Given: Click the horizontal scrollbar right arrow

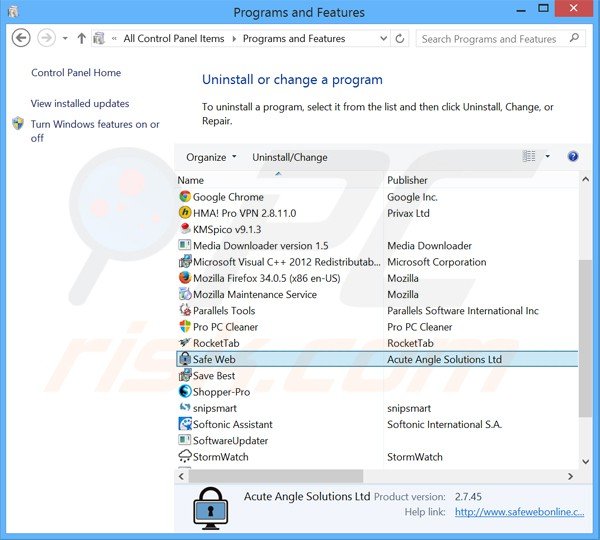Looking at the screenshot, I should click(571, 476).
